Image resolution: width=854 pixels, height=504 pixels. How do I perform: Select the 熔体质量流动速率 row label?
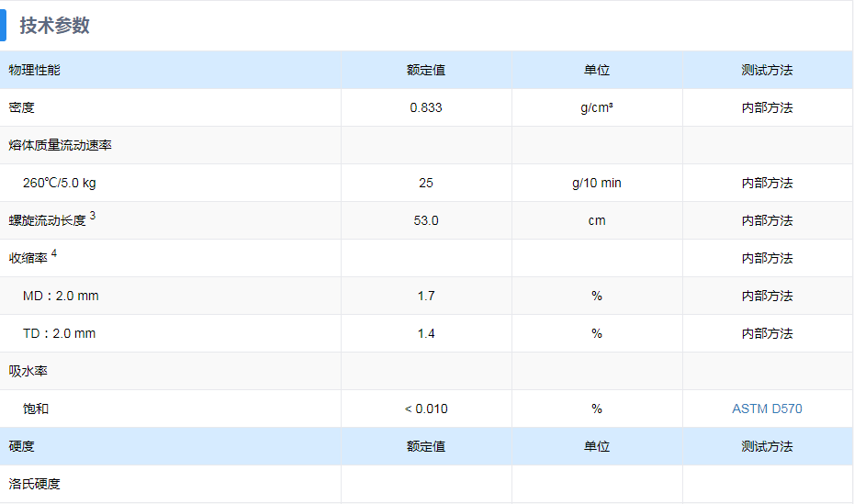(x=61, y=145)
